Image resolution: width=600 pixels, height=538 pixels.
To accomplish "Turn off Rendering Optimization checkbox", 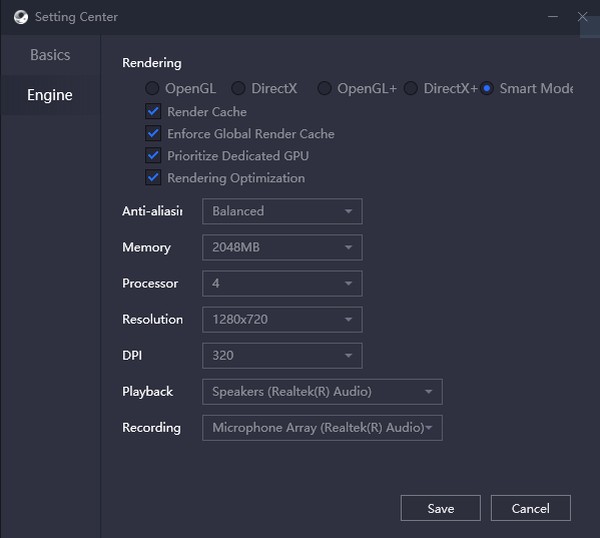I will click(153, 178).
